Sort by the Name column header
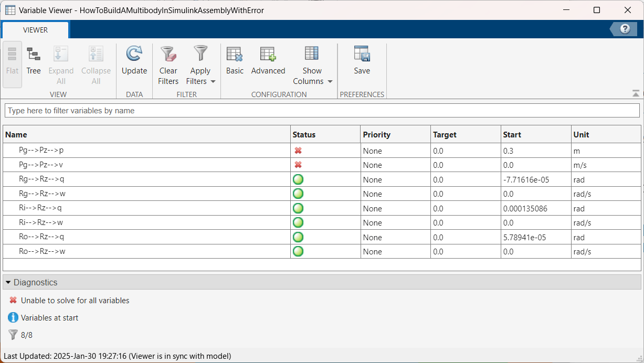 (x=146, y=135)
